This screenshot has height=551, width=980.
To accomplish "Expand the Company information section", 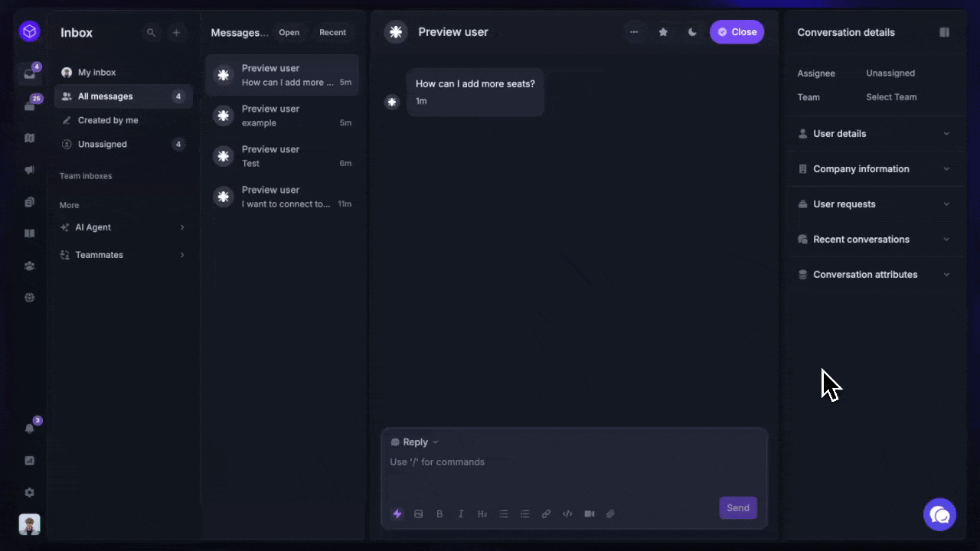I will [x=874, y=169].
